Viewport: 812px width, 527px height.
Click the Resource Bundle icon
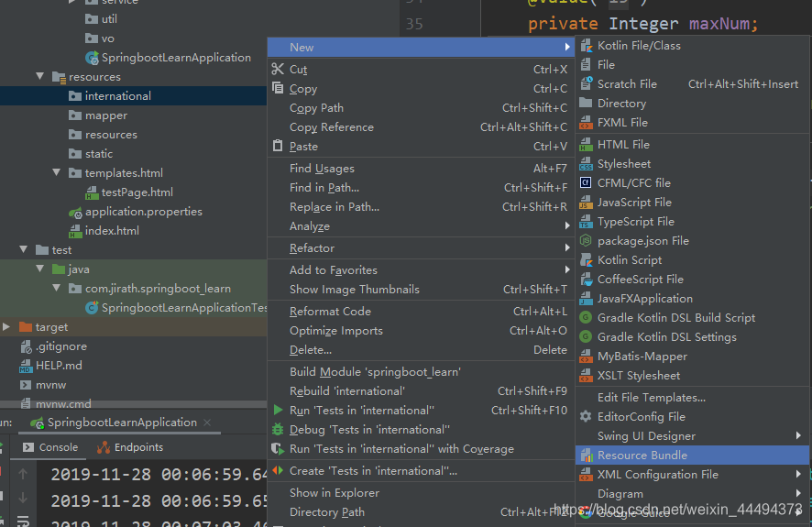[x=587, y=455]
